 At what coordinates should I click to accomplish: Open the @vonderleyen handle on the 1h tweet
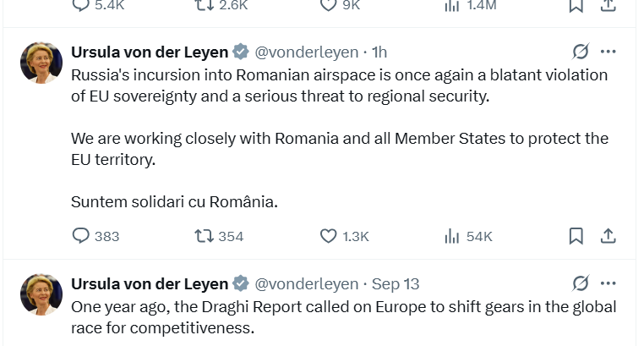pos(306,52)
